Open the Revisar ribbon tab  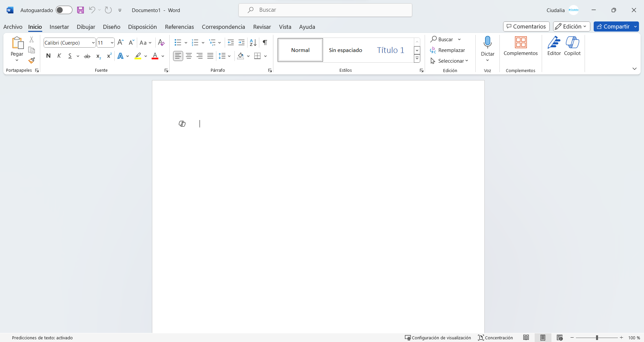(x=262, y=27)
